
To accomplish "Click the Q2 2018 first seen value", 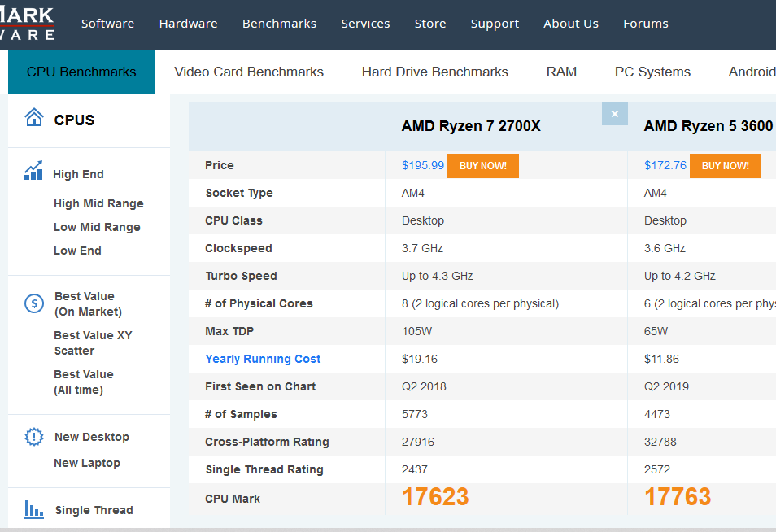I will coord(424,386).
